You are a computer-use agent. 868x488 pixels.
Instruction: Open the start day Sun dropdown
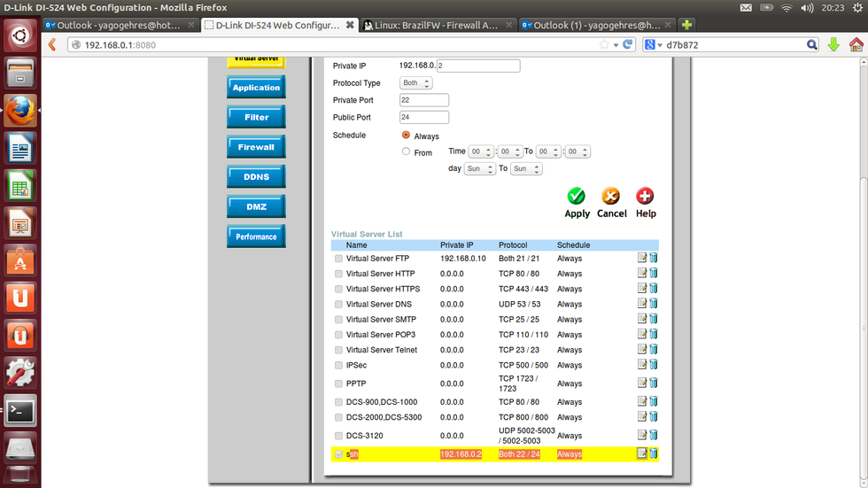click(x=479, y=169)
